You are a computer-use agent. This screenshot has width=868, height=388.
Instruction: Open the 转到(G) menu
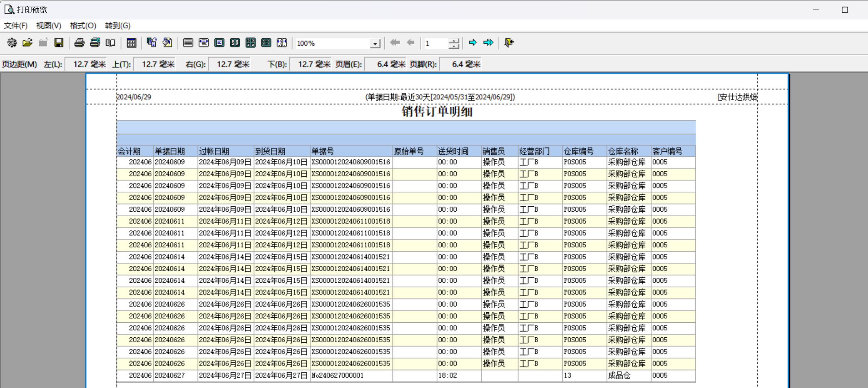click(x=117, y=26)
